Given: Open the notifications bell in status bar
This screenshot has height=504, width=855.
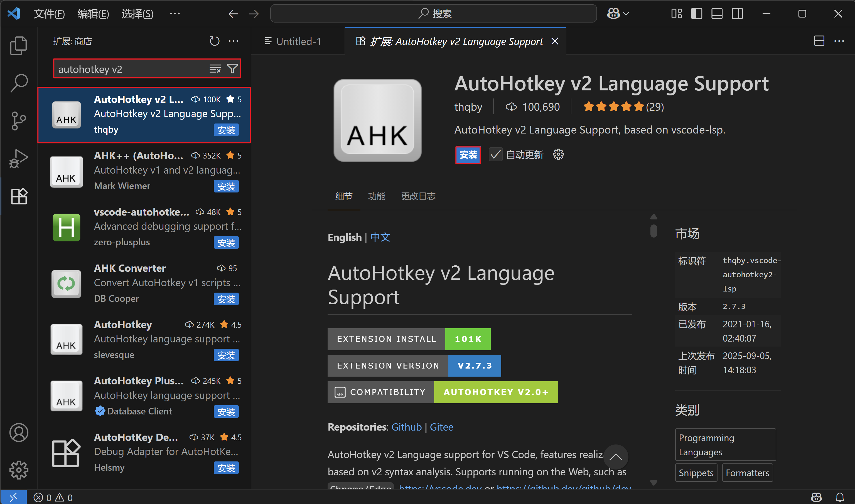Looking at the screenshot, I should coord(840,498).
